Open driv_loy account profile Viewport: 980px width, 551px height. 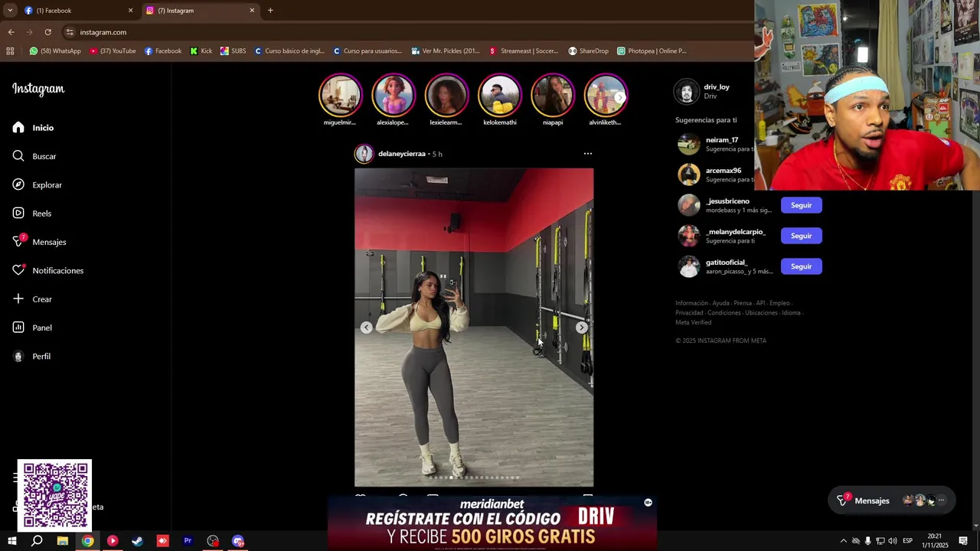tap(717, 86)
